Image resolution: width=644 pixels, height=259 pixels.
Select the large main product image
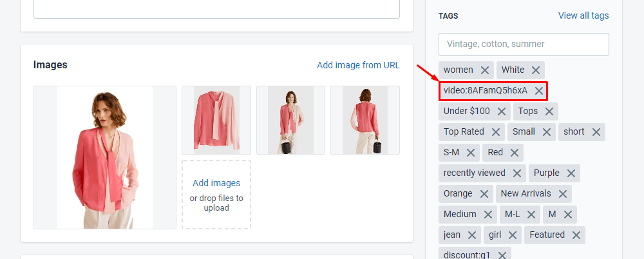pos(105,157)
